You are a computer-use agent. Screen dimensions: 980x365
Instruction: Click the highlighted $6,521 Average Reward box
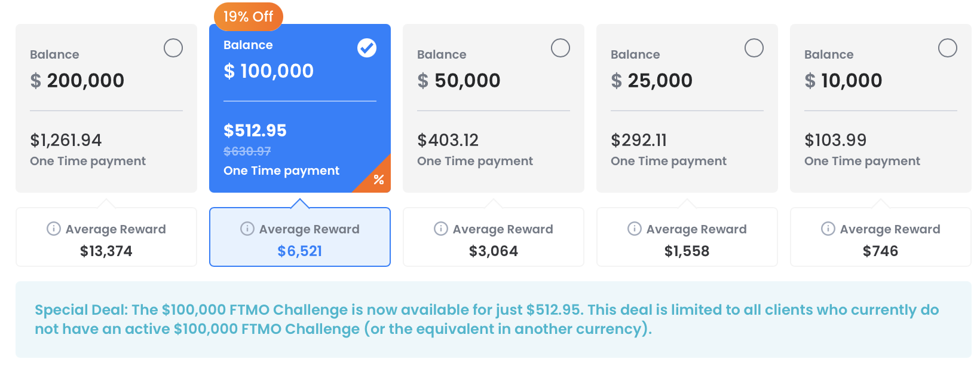pyautogui.click(x=300, y=238)
